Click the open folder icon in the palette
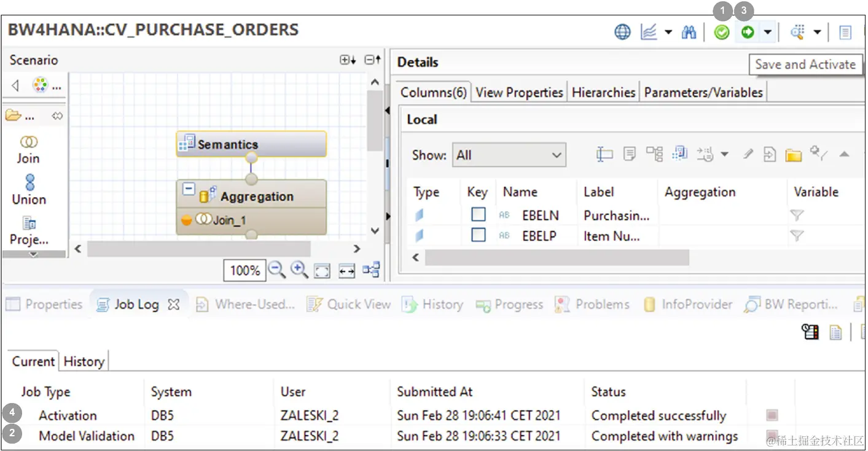The height and width of the screenshot is (451, 868). (x=13, y=116)
